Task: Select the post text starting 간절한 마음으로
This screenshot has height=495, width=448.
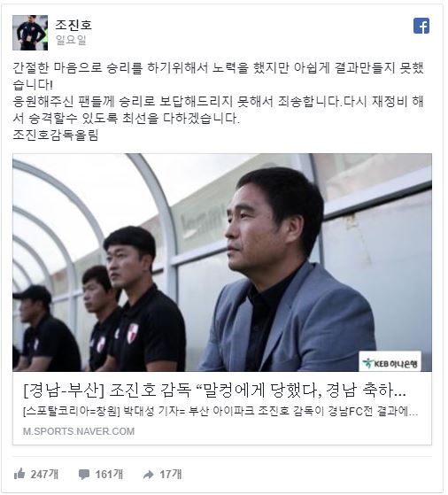Action: (x=218, y=76)
